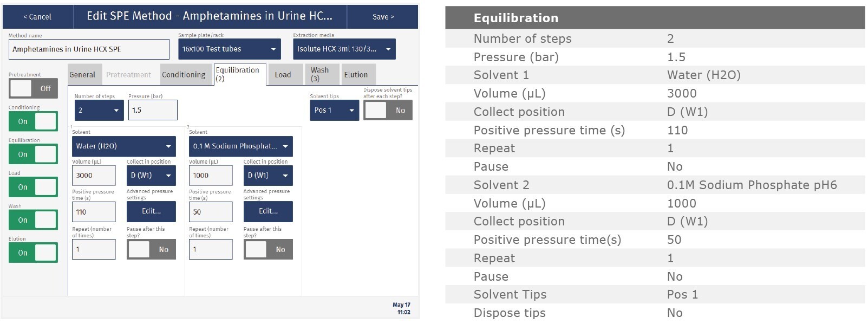Click the Cancel button
The height and width of the screenshot is (330, 868).
pos(37,17)
